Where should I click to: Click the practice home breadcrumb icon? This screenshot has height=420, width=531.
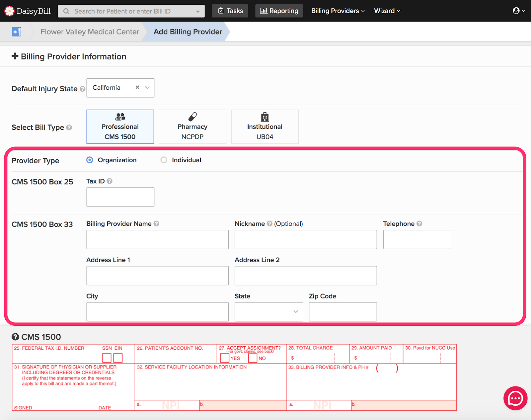pos(17,32)
